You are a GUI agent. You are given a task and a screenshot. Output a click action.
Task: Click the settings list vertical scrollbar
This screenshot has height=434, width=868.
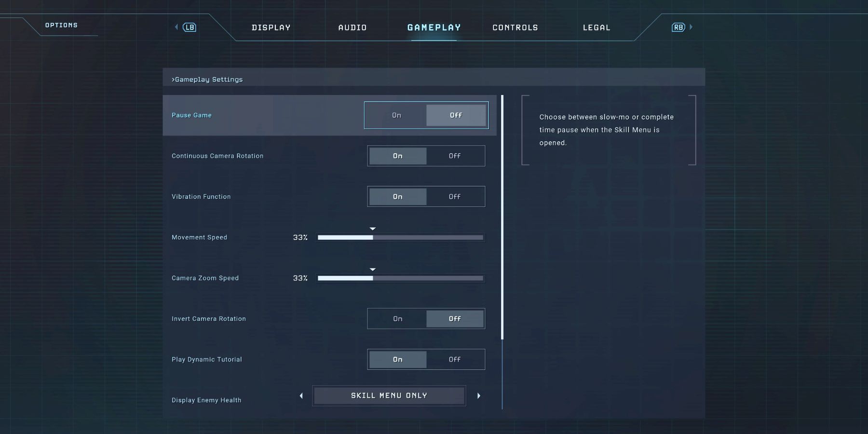point(502,217)
